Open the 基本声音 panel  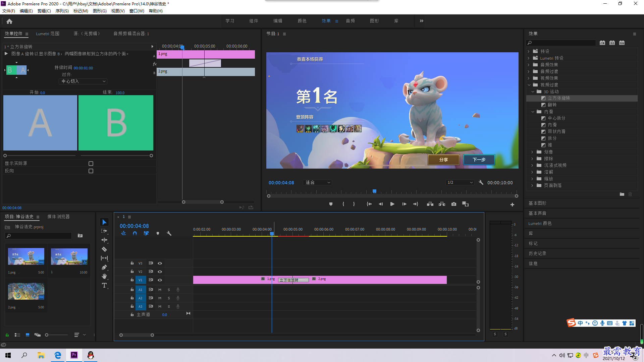click(537, 214)
